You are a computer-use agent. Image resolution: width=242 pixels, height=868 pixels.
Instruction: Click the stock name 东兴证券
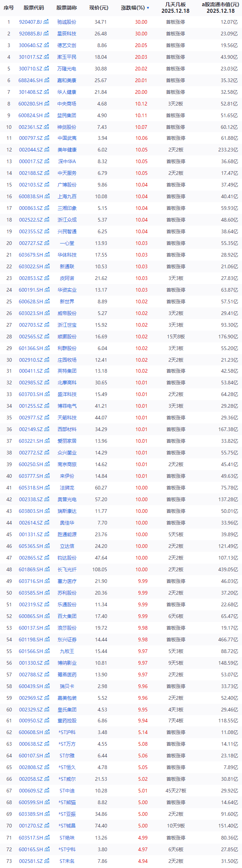67,640
